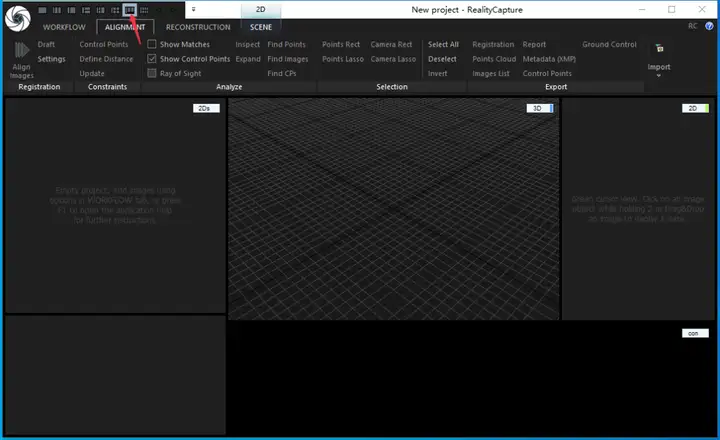The height and width of the screenshot is (440, 720).
Task: Click the highlighted active layout icon
Action: 130,10
